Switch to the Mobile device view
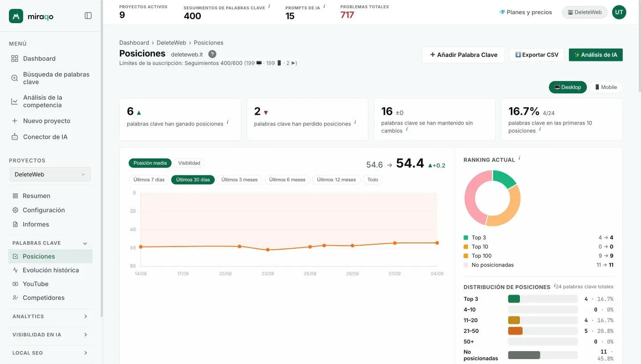641x364 pixels. 606,87
